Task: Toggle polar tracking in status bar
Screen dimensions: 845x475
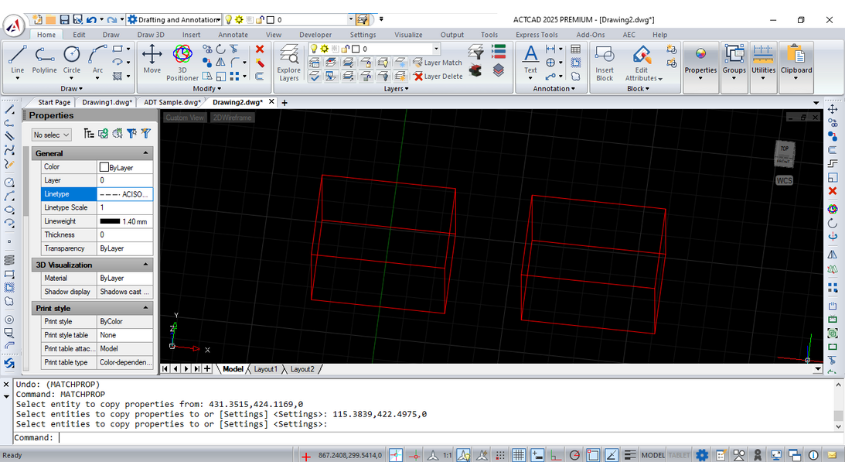Action: [x=574, y=455]
